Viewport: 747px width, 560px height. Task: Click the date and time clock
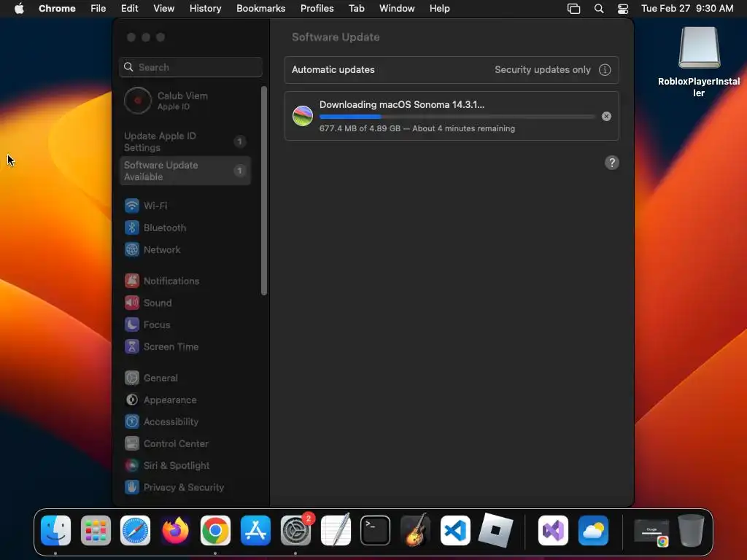687,9
